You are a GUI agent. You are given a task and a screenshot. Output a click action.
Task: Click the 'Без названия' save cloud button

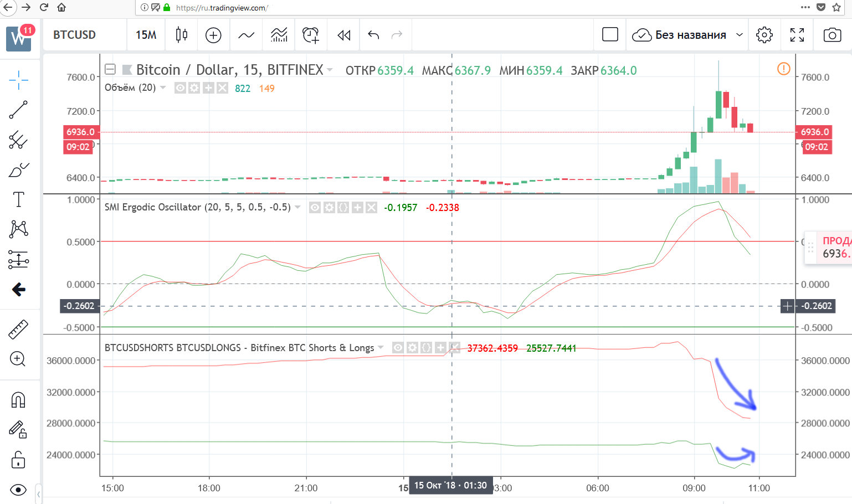(x=679, y=35)
